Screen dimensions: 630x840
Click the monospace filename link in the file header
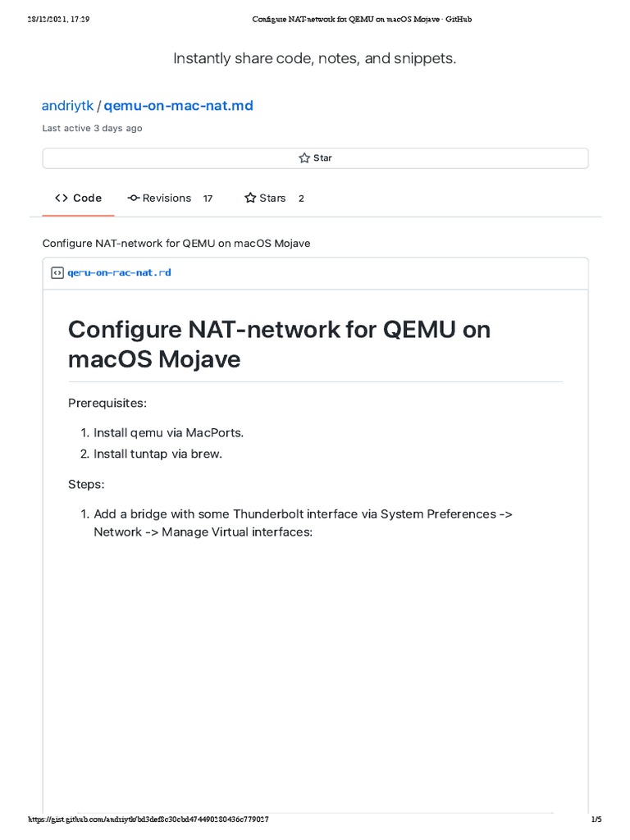pos(119,273)
